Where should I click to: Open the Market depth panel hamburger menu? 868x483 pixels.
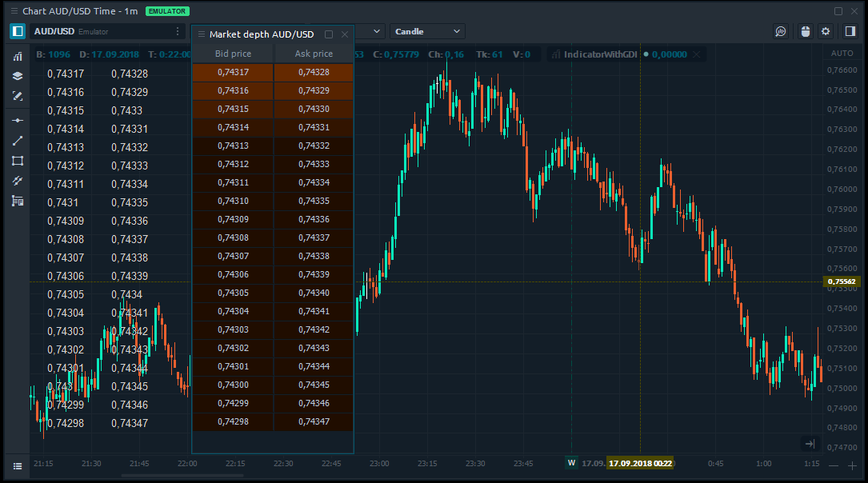point(202,34)
